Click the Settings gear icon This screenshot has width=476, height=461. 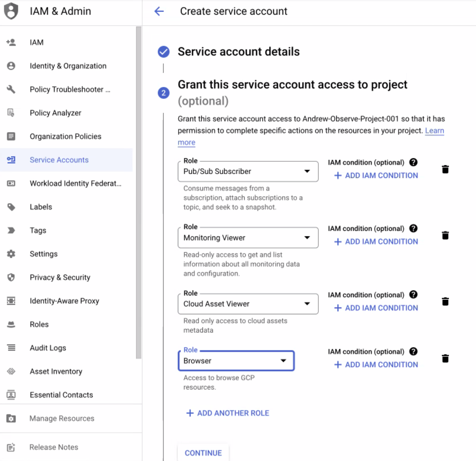point(11,254)
